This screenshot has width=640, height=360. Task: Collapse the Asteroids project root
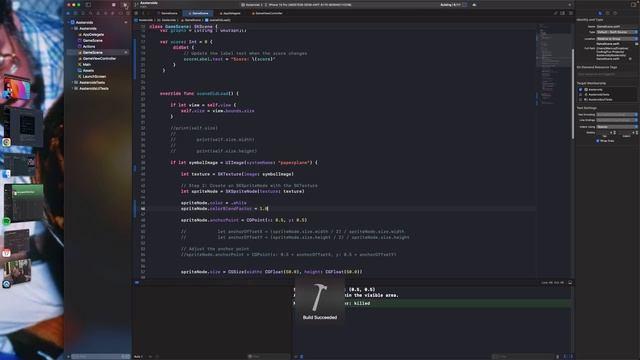tap(69, 22)
